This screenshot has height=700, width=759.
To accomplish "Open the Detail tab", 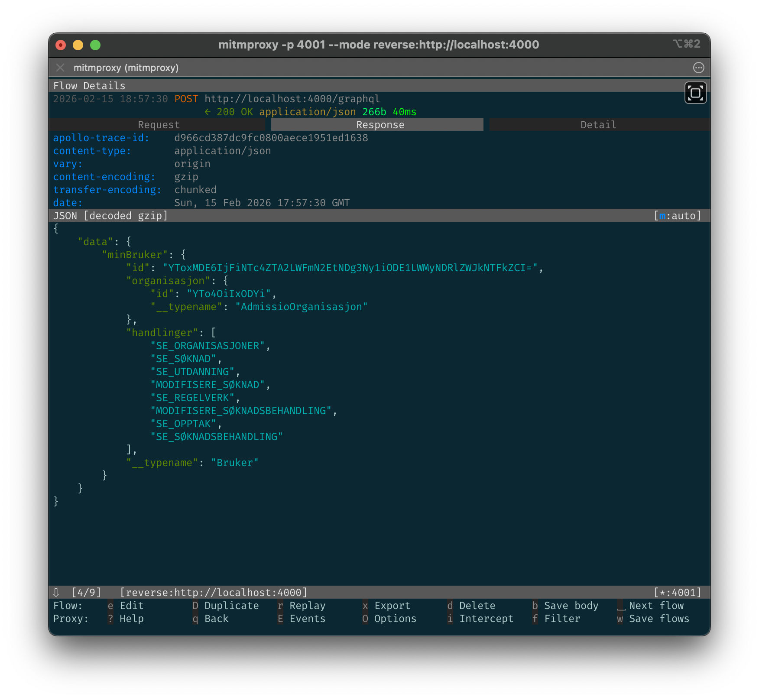I will coord(598,125).
